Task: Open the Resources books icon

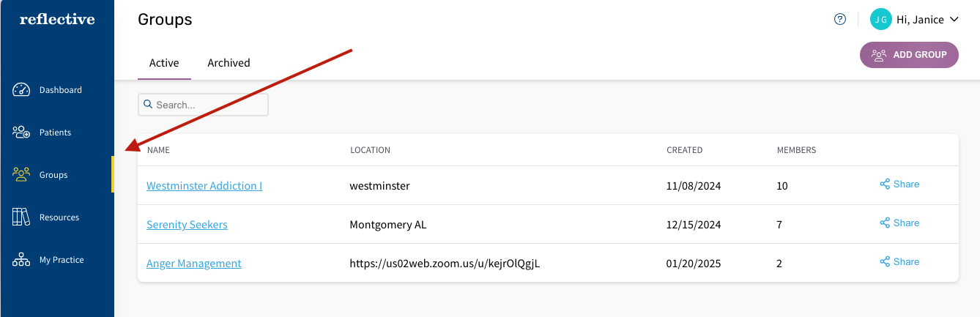Action: click(21, 217)
